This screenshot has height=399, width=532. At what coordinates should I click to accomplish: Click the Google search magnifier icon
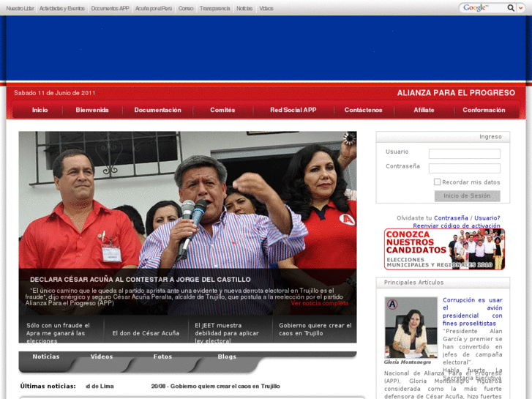click(511, 8)
